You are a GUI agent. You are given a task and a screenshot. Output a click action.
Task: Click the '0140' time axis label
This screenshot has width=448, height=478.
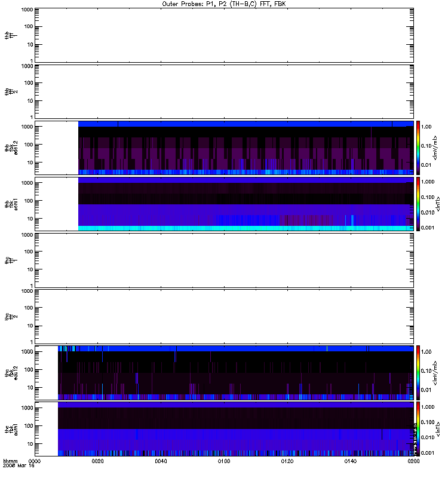[351, 461]
